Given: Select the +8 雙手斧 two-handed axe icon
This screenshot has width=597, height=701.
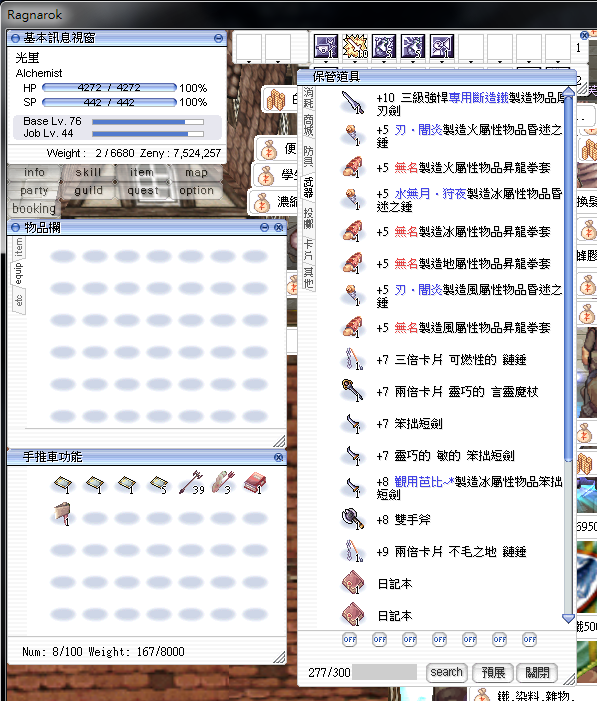Looking at the screenshot, I should pyautogui.click(x=352, y=519).
